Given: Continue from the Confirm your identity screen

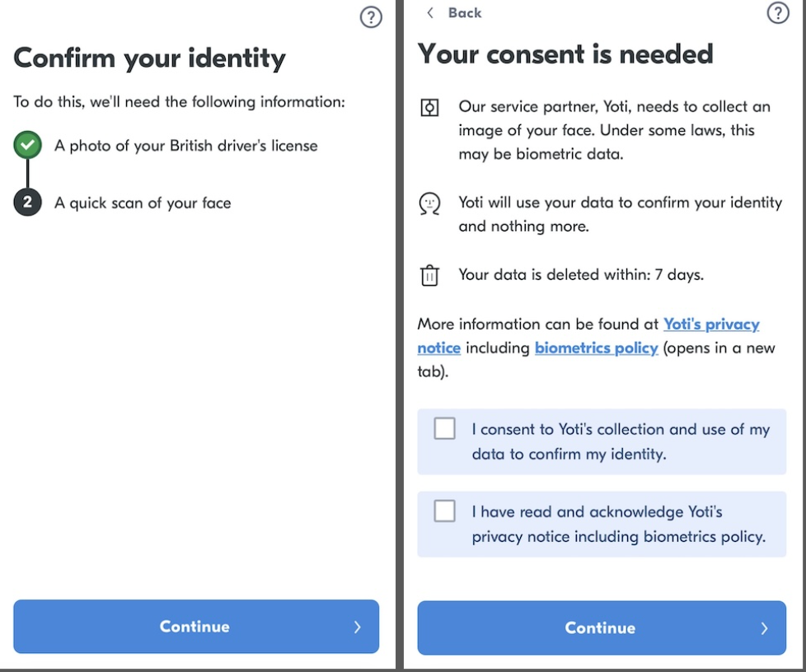Looking at the screenshot, I should [196, 627].
